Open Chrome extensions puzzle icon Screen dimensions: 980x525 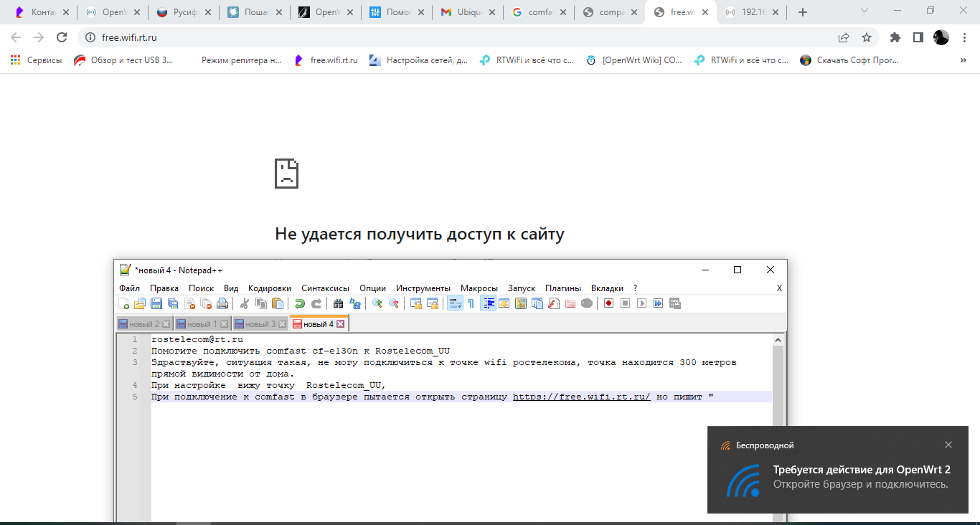(x=895, y=37)
